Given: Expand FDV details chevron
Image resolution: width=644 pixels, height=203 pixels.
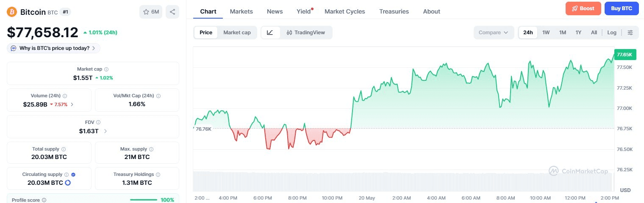Looking at the screenshot, I should (105, 131).
